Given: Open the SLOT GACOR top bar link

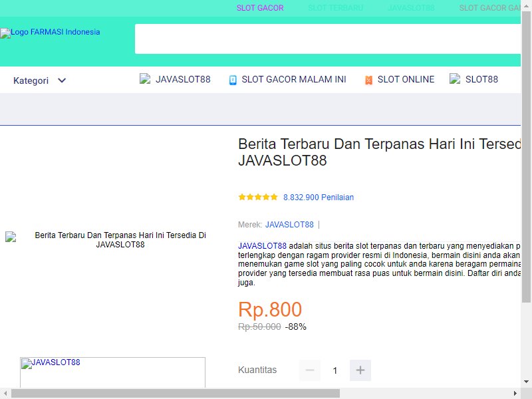Looking at the screenshot, I should [x=260, y=8].
